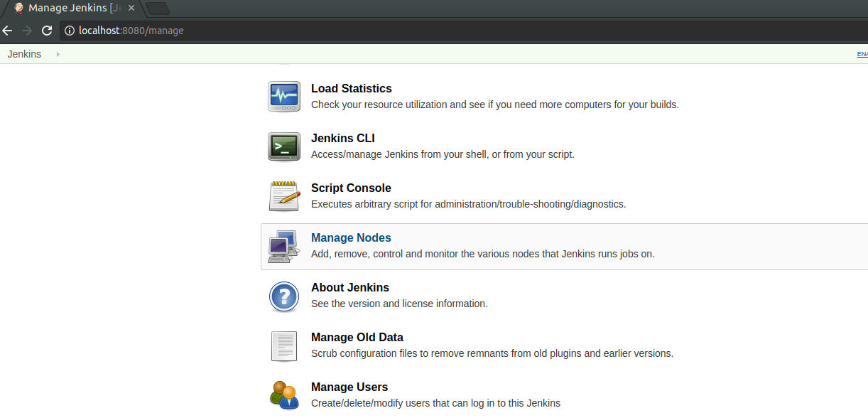Open the Load Statistics monitor icon
Viewport: 868px width, 418px height.
pos(284,96)
